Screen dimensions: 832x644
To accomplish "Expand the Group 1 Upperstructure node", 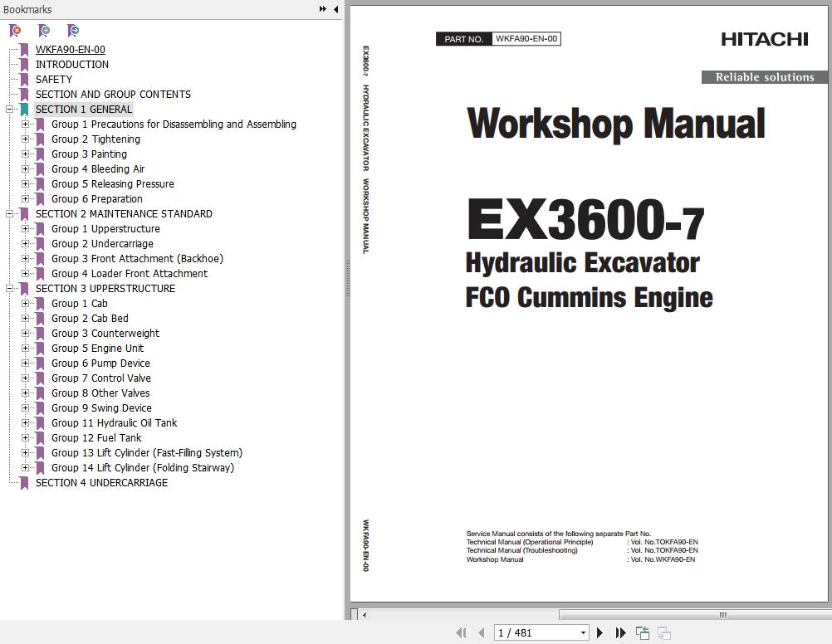I will 25,228.
